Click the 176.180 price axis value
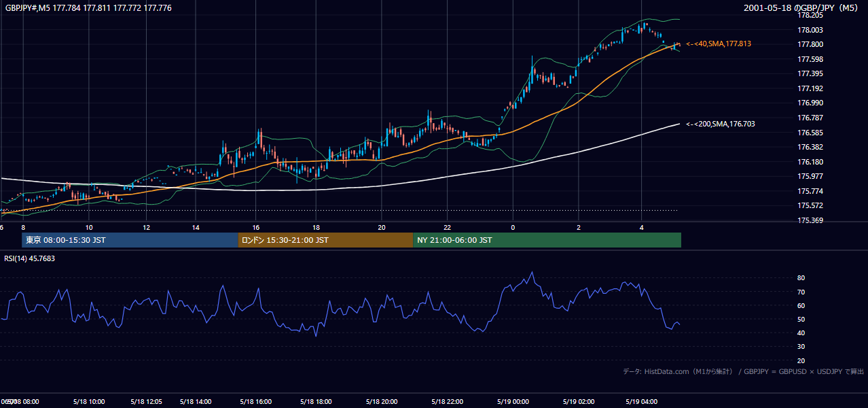868x408 pixels. pyautogui.click(x=810, y=162)
